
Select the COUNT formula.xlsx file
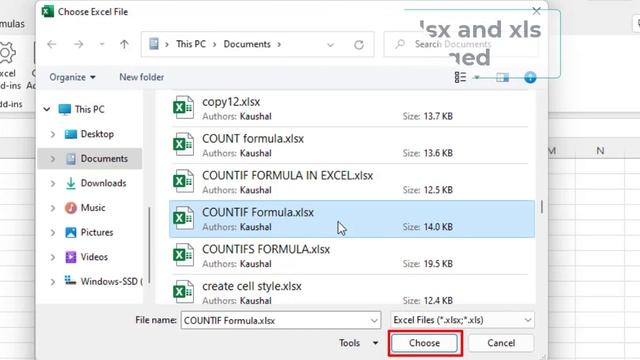point(352,145)
